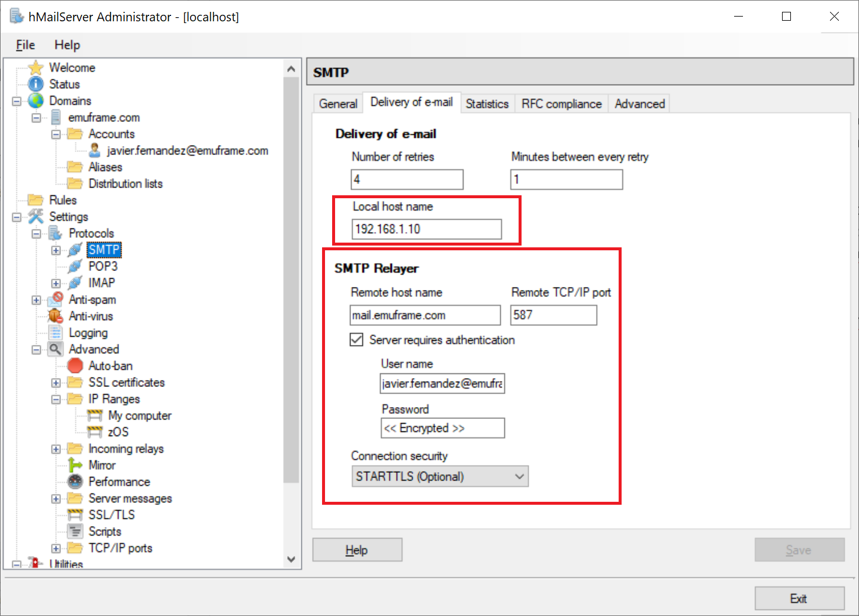Collapse the Accounts tree node
Screen dimensions: 859x616
pos(56,134)
